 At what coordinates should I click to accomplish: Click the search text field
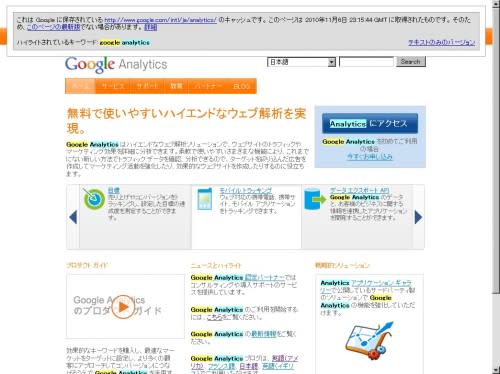point(366,62)
